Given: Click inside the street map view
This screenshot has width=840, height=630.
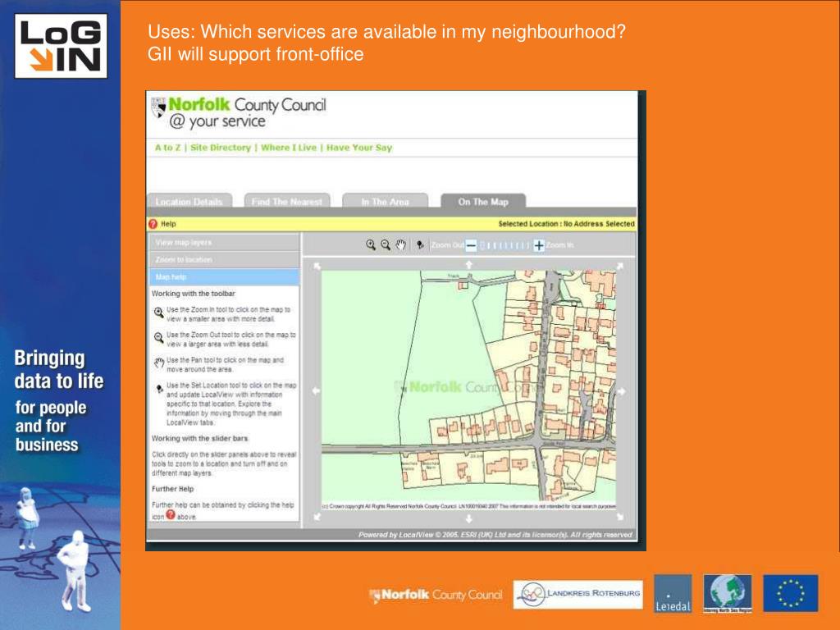Looking at the screenshot, I should pos(468,386).
